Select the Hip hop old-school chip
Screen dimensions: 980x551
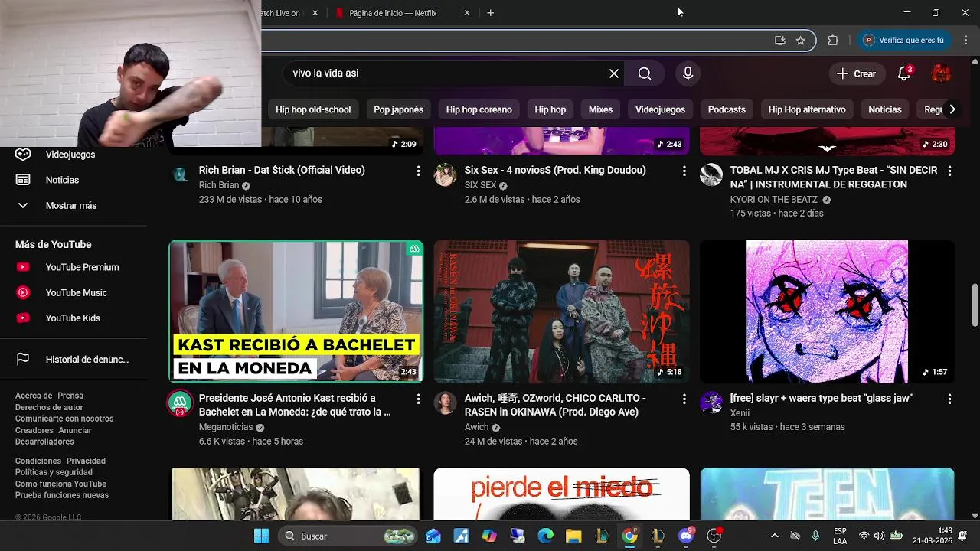point(313,109)
